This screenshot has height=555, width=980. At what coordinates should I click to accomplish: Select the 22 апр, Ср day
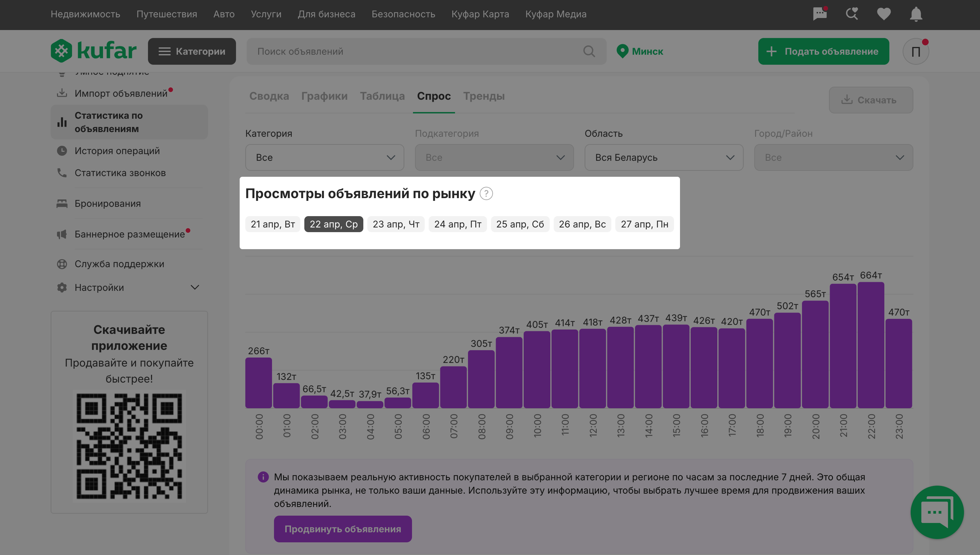[334, 224]
